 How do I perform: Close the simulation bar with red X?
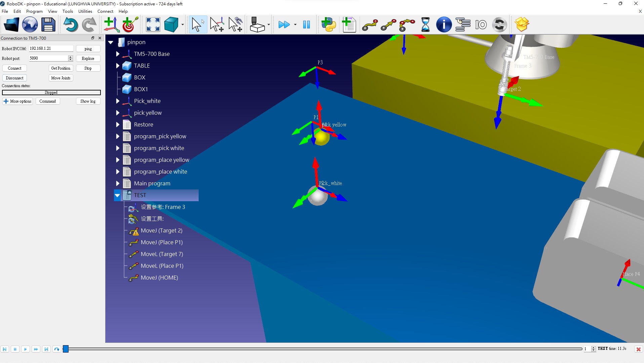pyautogui.click(x=638, y=349)
